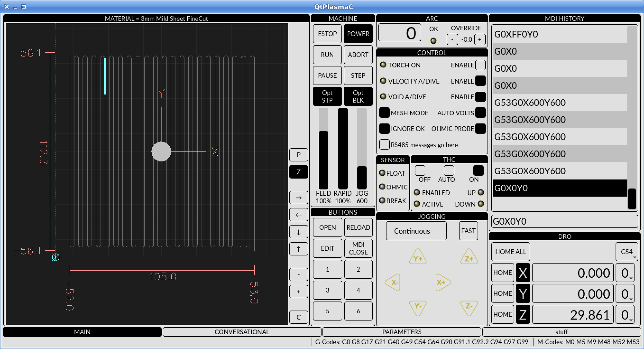Jog Z+ with the upward triangle button
The height and width of the screenshot is (349, 644).
click(x=469, y=257)
